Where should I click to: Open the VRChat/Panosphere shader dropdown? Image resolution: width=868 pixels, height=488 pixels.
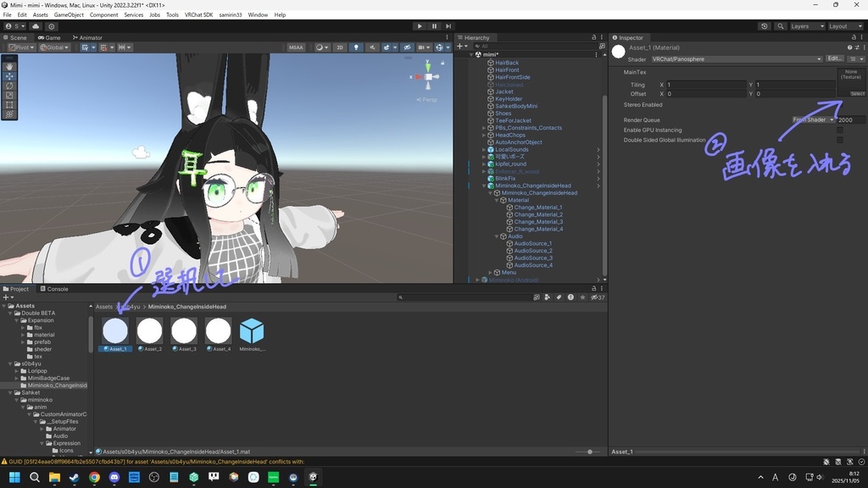click(736, 59)
